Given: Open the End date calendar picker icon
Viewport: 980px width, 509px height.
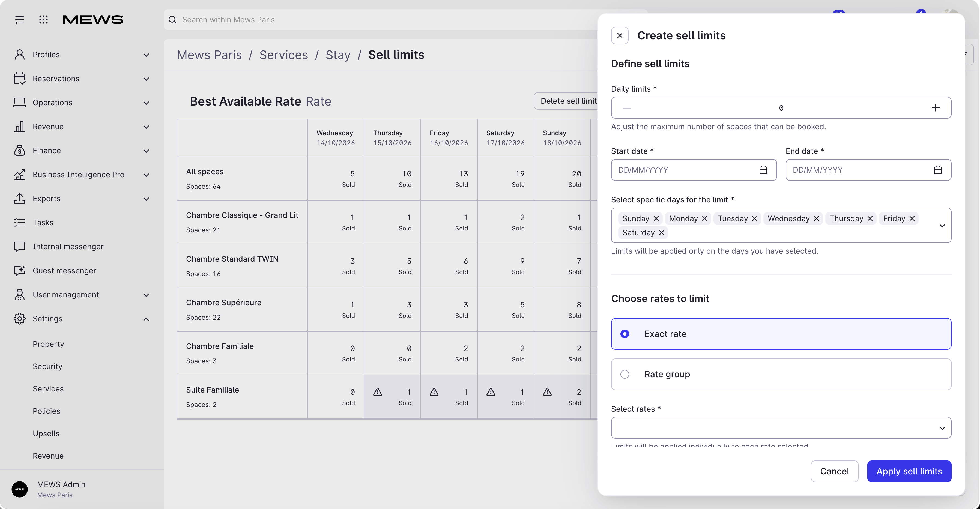Looking at the screenshot, I should pos(938,170).
